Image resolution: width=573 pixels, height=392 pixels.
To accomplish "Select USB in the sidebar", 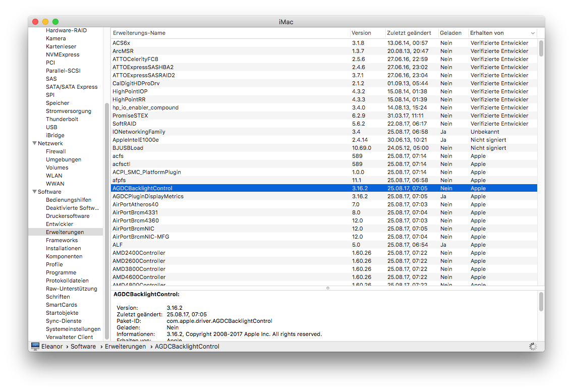I will [51, 127].
